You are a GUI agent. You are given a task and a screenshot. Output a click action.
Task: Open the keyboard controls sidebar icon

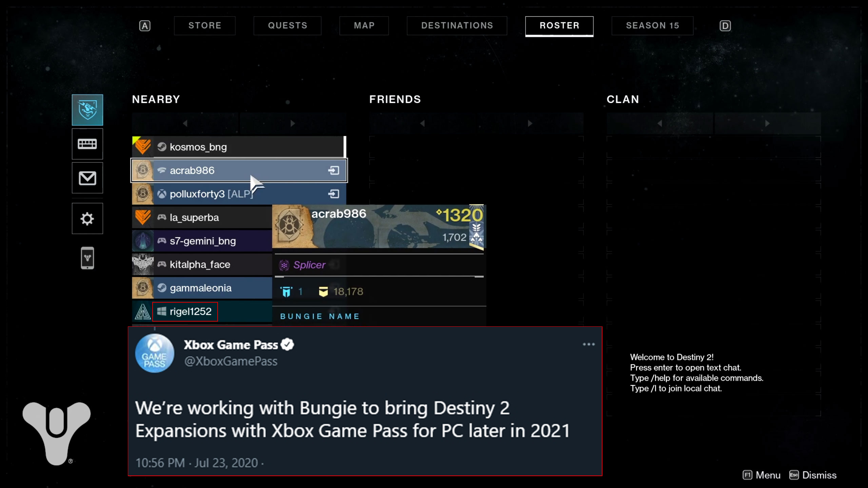(87, 144)
